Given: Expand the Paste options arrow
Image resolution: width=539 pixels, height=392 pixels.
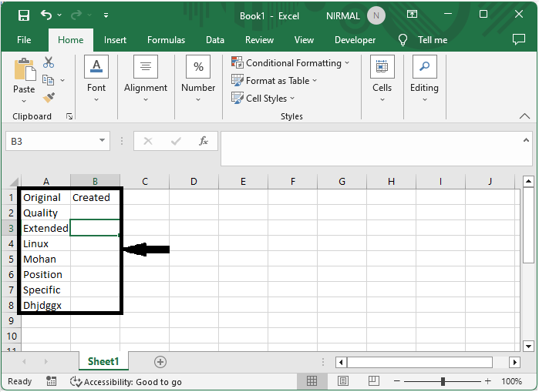Looking at the screenshot, I should tap(24, 101).
